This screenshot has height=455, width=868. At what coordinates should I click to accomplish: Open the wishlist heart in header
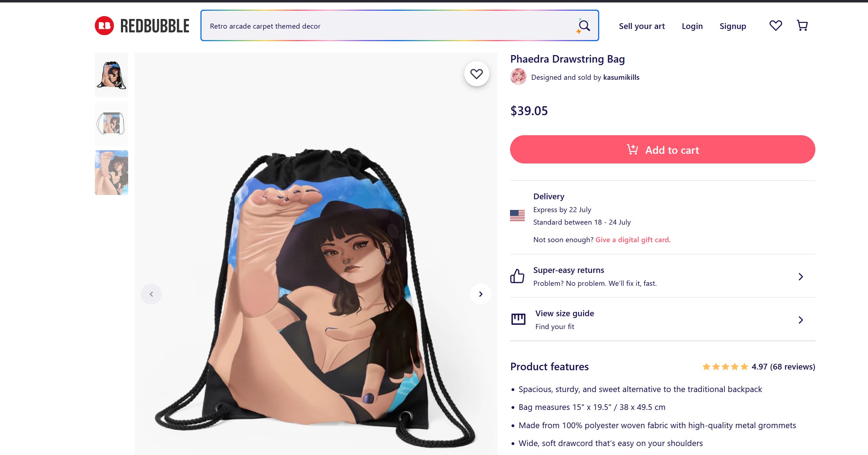(x=776, y=26)
